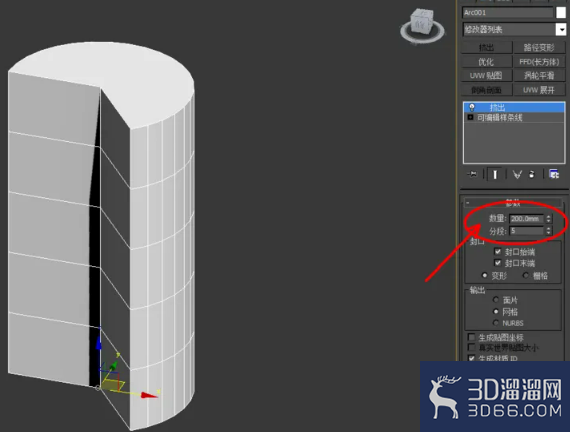The height and width of the screenshot is (432, 570).
Task: Select the 变形 radio button
Action: 484,275
